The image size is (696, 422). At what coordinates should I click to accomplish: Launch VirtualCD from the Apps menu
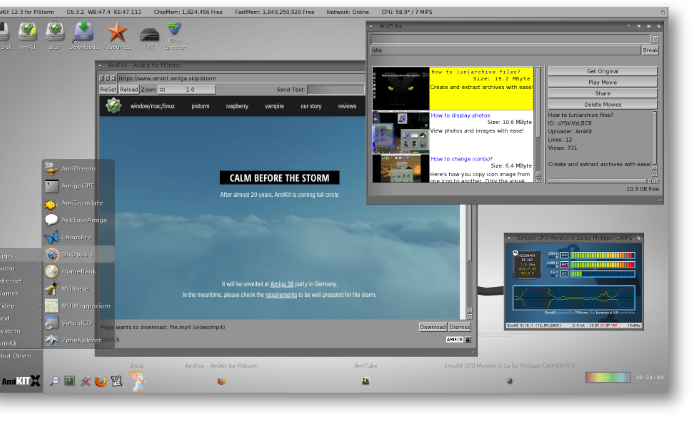pos(78,323)
